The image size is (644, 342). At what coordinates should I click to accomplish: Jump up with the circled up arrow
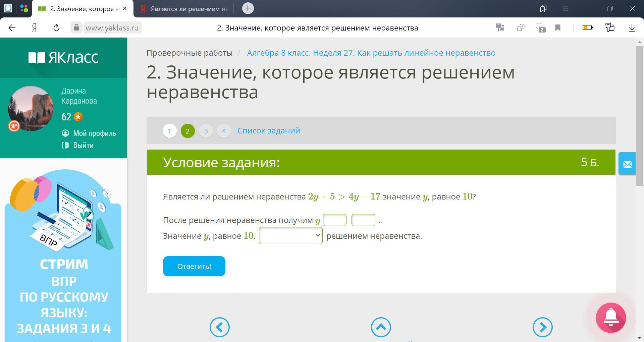click(381, 327)
